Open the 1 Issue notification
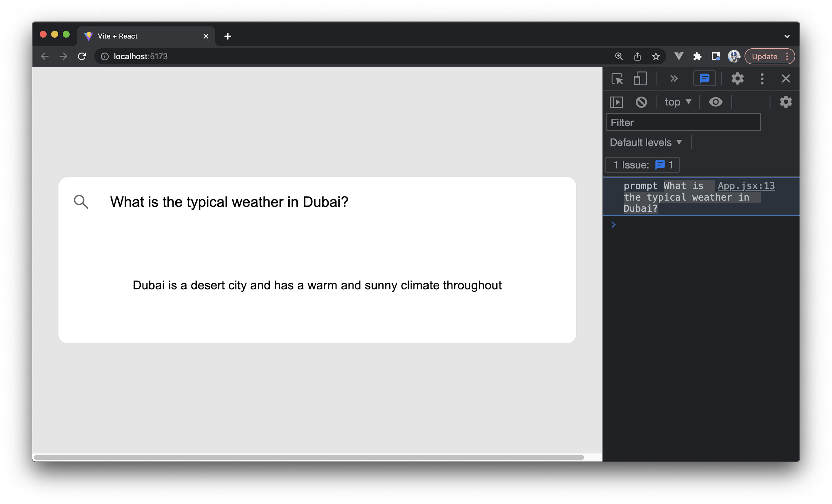Viewport: 832px width, 504px height. [641, 165]
